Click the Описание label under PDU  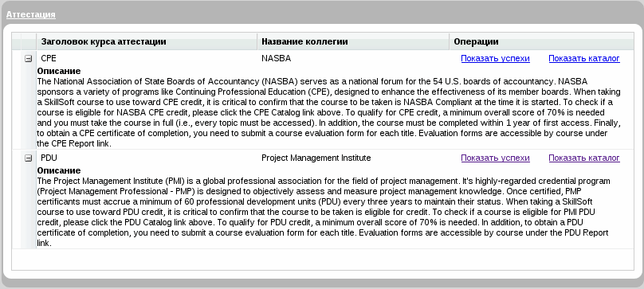59,170
